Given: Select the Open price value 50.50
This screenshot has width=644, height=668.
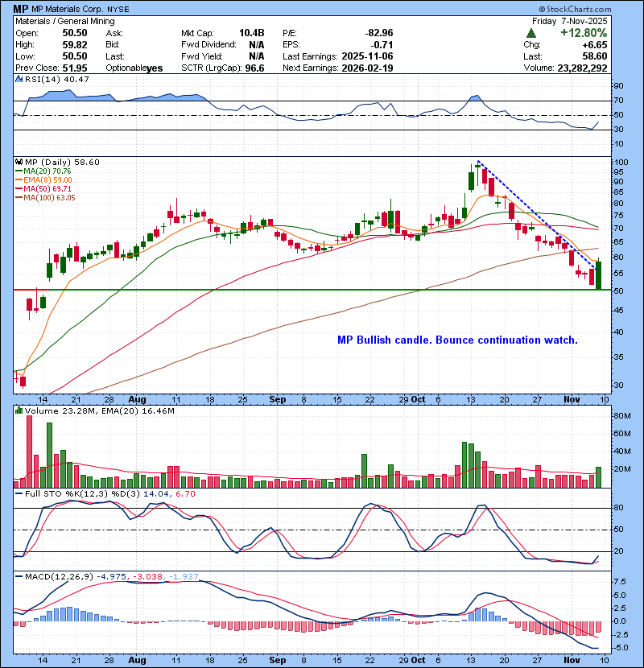Looking at the screenshot, I should [75, 33].
